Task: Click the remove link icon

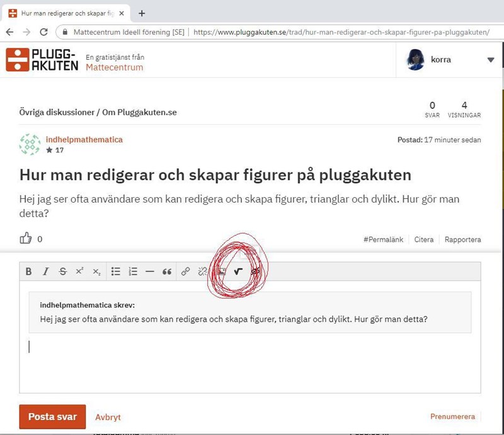Action: coord(202,272)
